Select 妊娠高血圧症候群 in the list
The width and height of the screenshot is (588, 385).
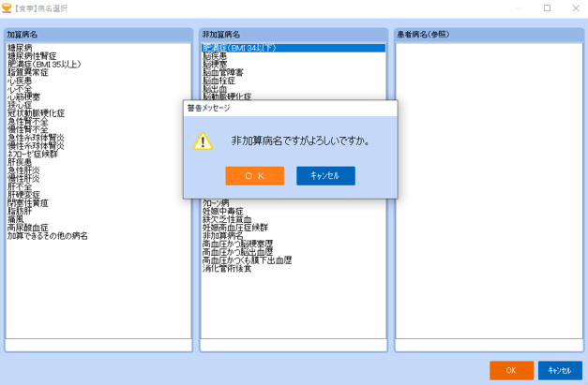pos(235,228)
